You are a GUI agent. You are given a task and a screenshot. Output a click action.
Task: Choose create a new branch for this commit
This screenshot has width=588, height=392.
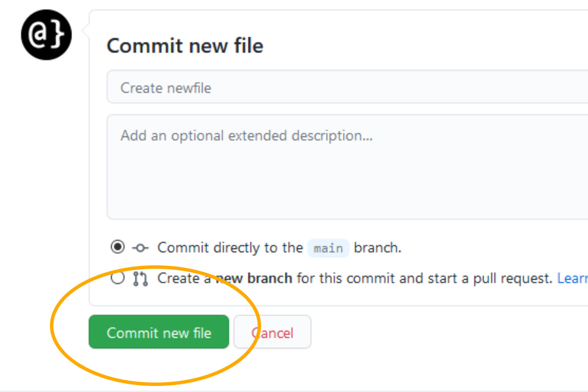point(118,278)
